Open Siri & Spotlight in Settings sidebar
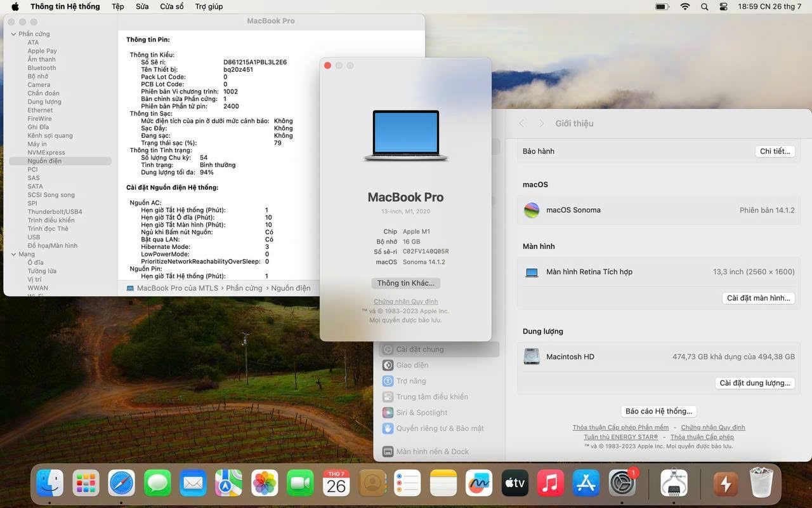812x508 pixels. [439, 413]
